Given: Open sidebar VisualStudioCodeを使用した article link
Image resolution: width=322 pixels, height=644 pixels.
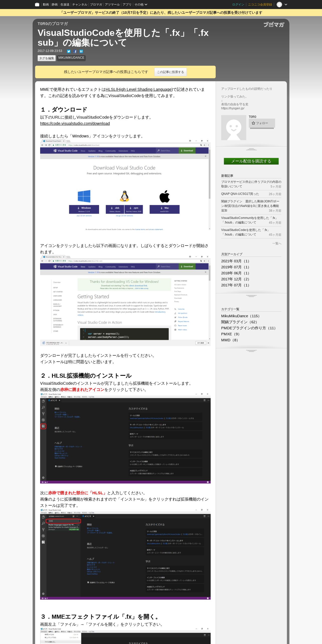Looking at the screenshot, I should tap(245, 232).
